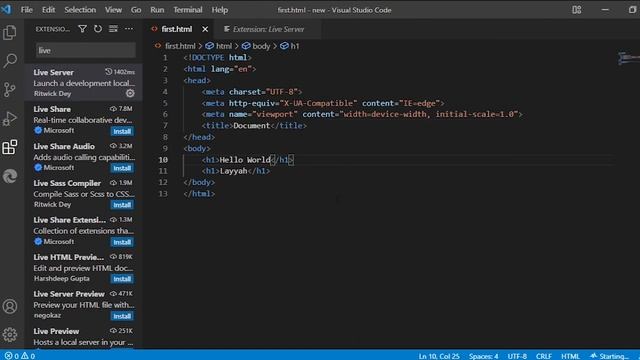Click Ln 10, Col 25 status item
This screenshot has height=360, width=640.
[439, 356]
